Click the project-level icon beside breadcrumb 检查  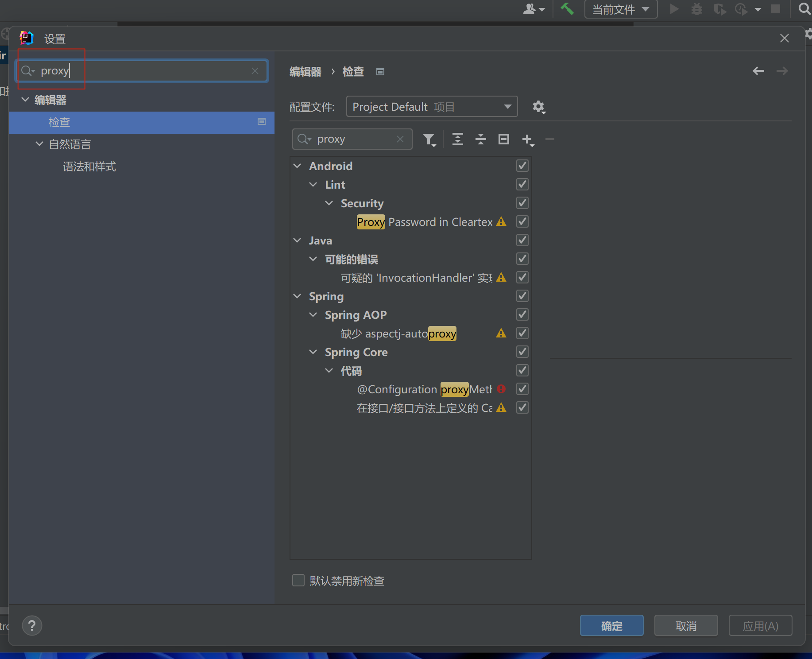pyautogui.click(x=380, y=72)
